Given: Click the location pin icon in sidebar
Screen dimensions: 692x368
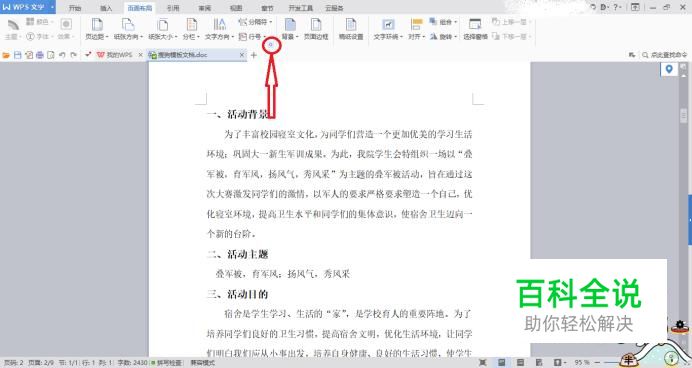Looking at the screenshot, I should pyautogui.click(x=669, y=69).
